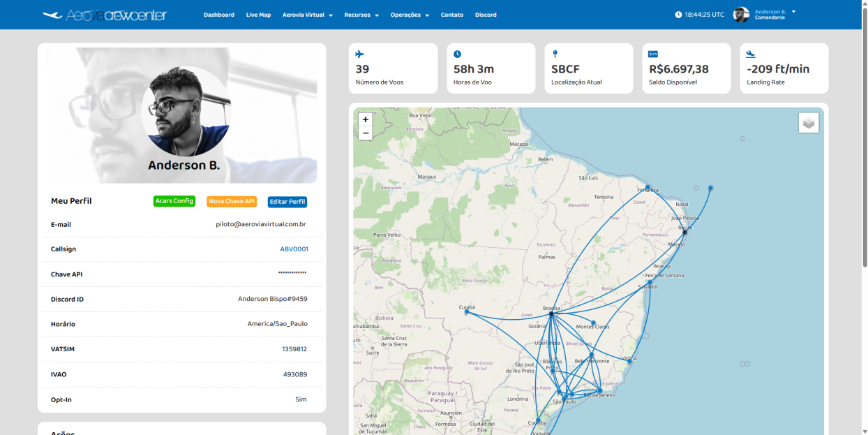Click the UTC clock icon
Viewport: 868px width, 435px height.
(678, 15)
